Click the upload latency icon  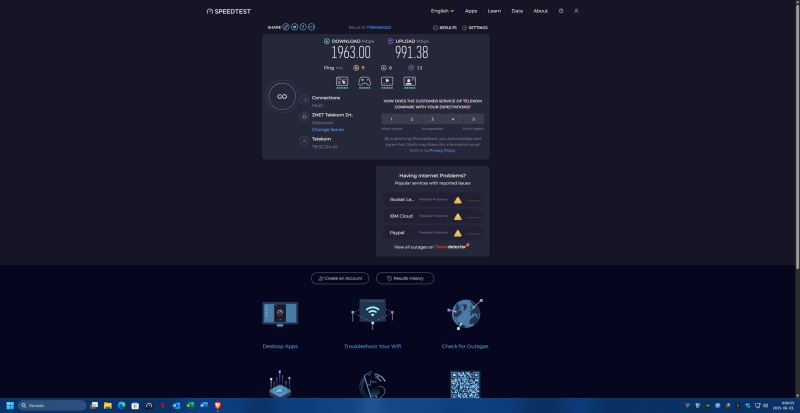[411, 68]
